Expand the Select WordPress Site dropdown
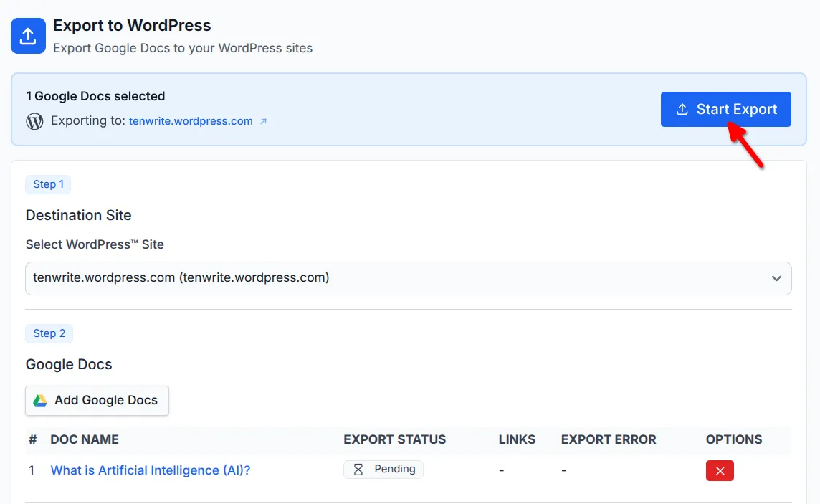 pos(408,278)
